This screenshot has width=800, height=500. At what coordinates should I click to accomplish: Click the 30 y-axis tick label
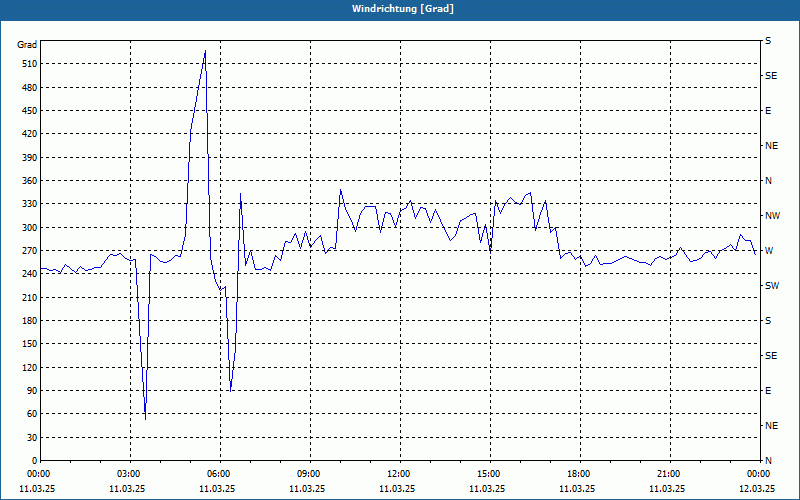click(x=32, y=438)
